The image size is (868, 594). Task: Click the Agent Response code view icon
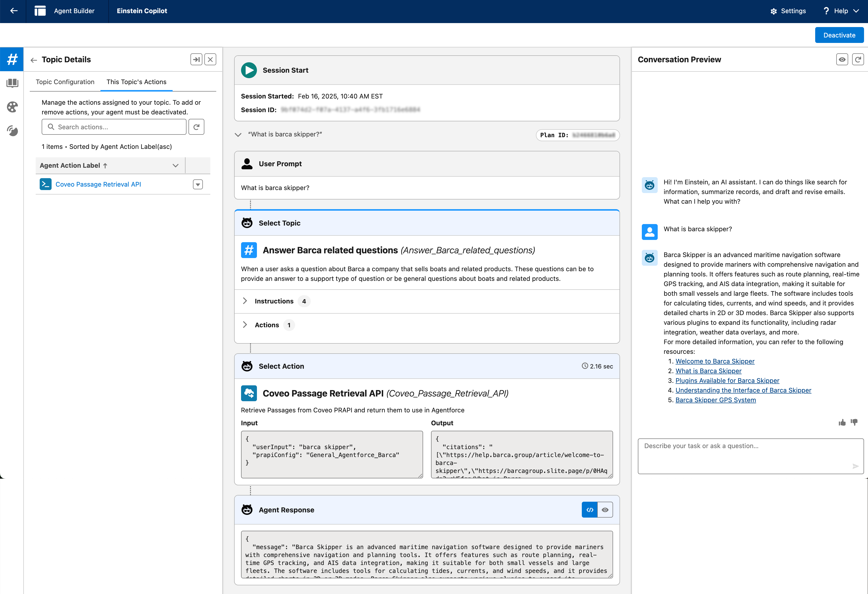589,510
